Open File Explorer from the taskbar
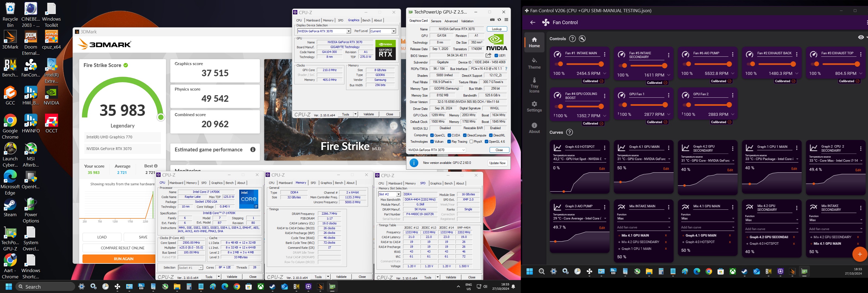This screenshot has width=868, height=293. (177, 286)
